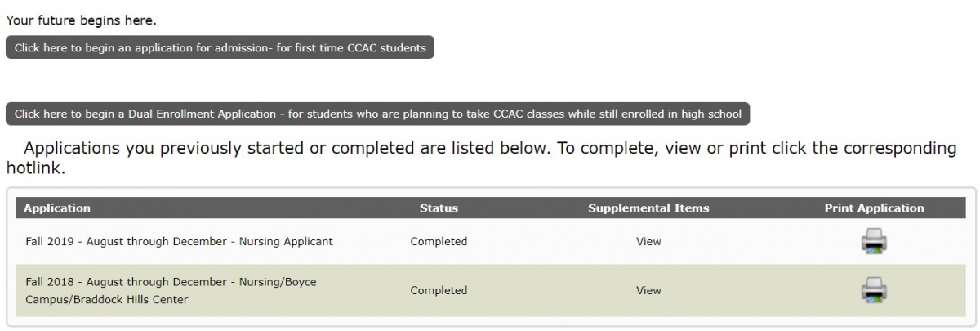Image resolution: width=980 pixels, height=331 pixels.
Task: Select the 'Campus/Braddock Hills Center' text line
Action: (x=107, y=299)
